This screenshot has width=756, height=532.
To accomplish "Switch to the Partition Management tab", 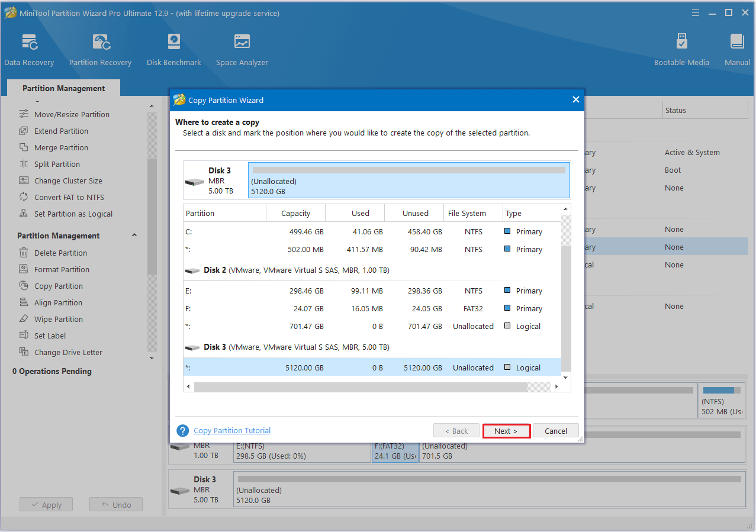I will coord(63,88).
